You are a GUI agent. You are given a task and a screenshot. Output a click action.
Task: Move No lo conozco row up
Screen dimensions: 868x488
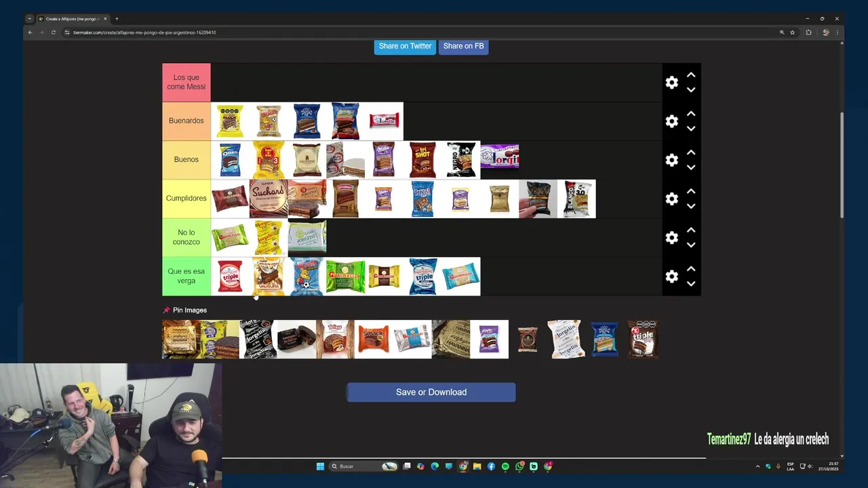690,230
